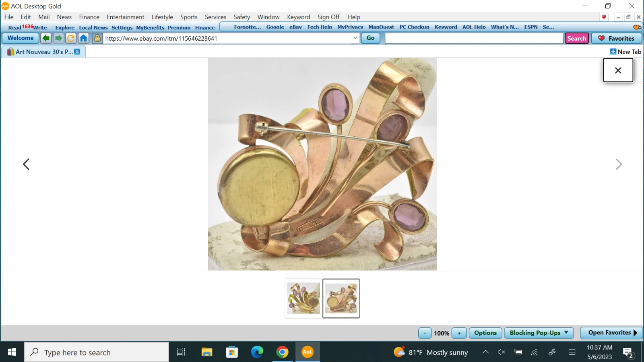The width and height of the screenshot is (644, 362).
Task: Click the battery icon in system tray
Action: [x=518, y=352]
